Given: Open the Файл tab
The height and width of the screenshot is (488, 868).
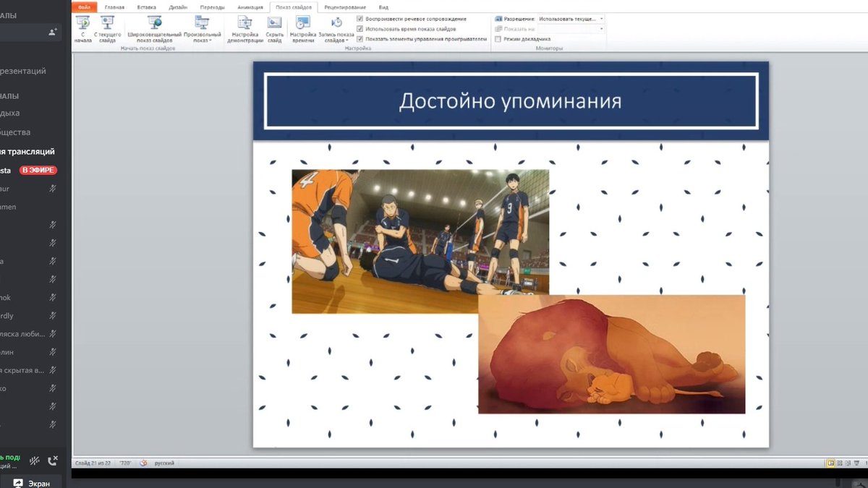Looking at the screenshot, I should (x=84, y=7).
